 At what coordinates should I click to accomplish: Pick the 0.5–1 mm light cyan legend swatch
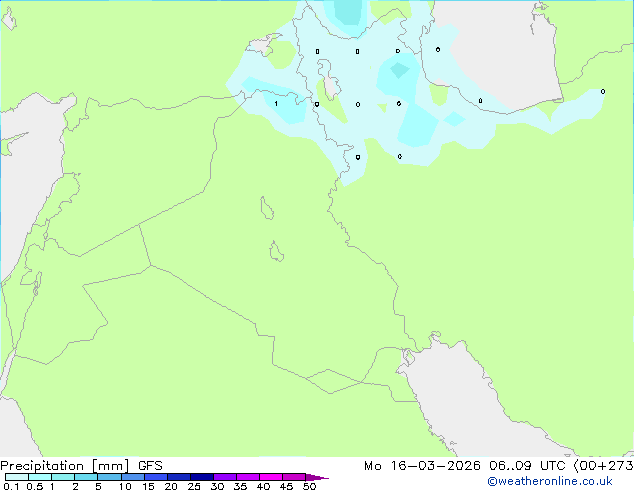tap(40, 477)
